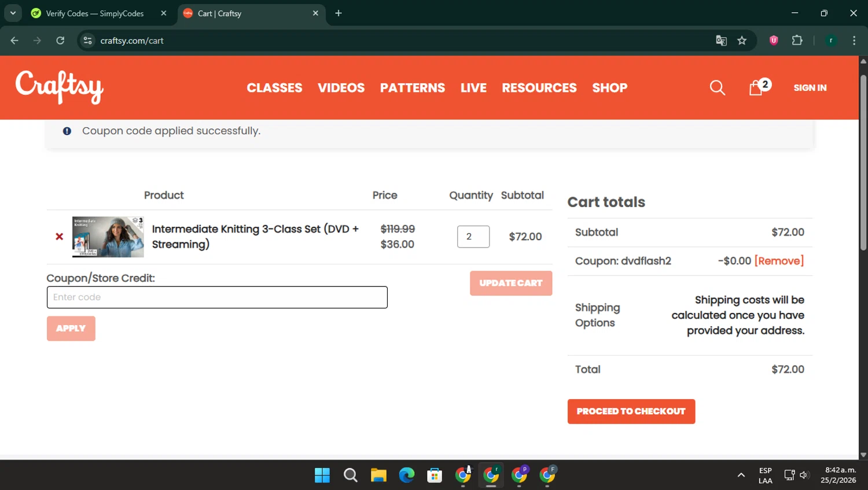Open File Explorer from the taskbar
The image size is (868, 490).
[x=378, y=476]
